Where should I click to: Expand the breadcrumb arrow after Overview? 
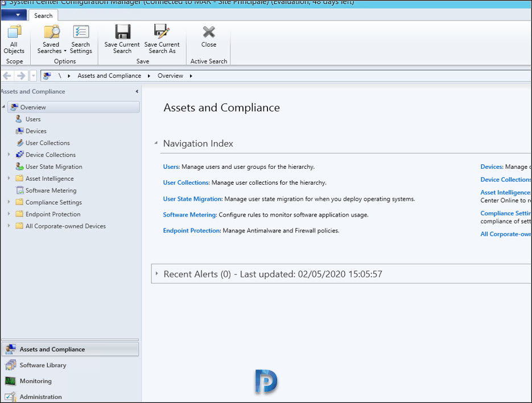click(x=191, y=76)
